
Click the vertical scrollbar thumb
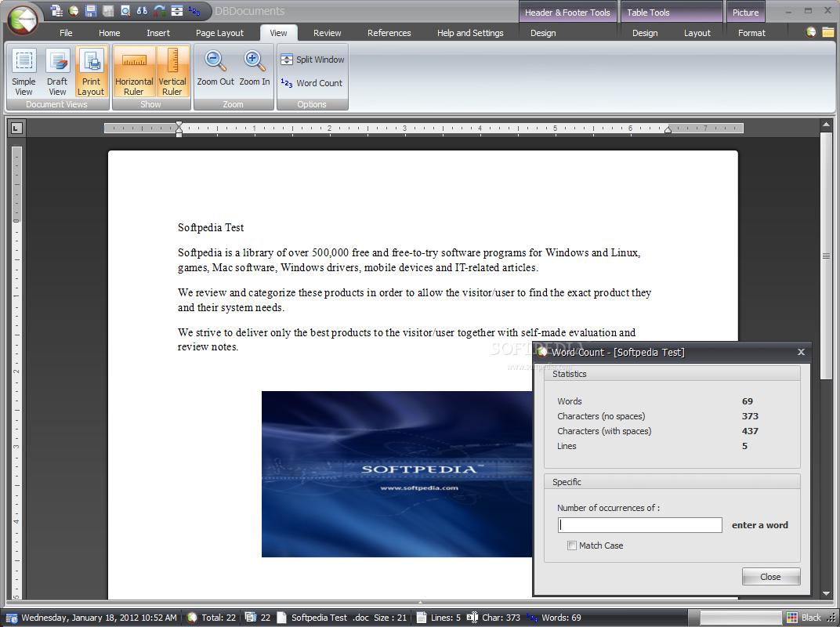tap(827, 256)
